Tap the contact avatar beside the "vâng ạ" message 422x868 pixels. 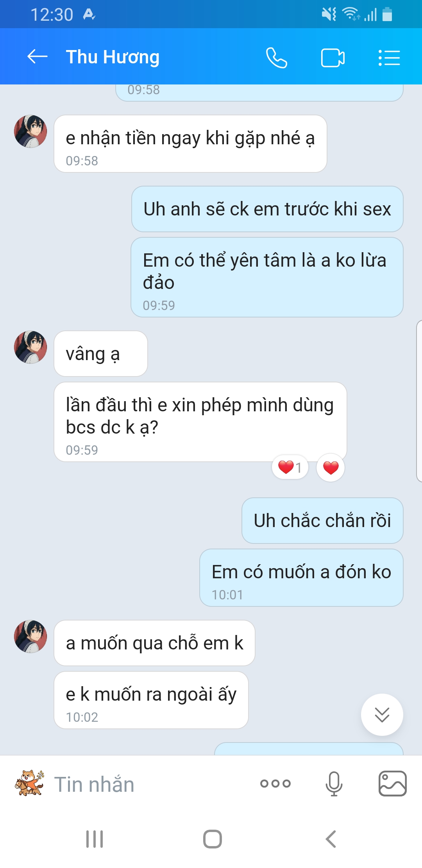tap(30, 347)
